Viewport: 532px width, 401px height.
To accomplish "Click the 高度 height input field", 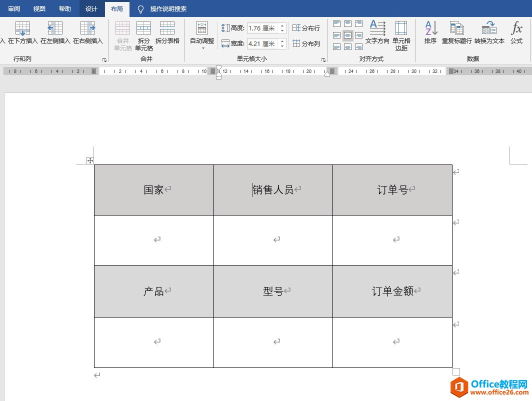I will pos(262,28).
